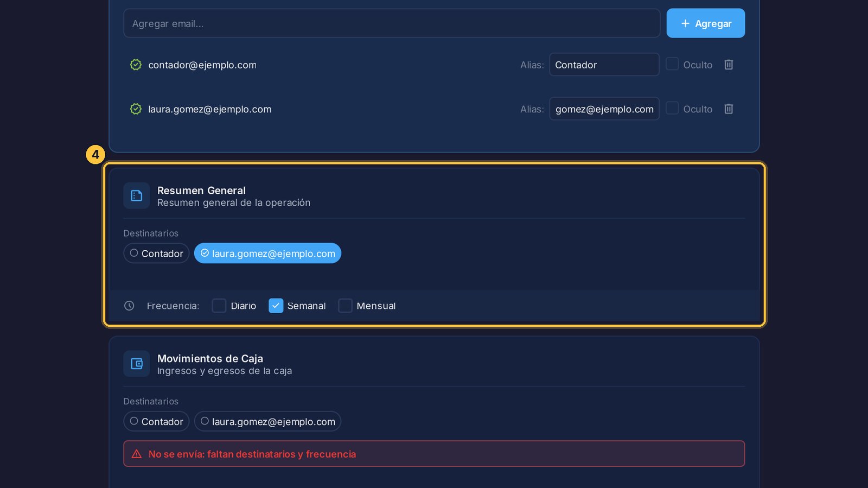Uncheck the Semanal frequency checkbox
868x488 pixels.
coord(276,306)
